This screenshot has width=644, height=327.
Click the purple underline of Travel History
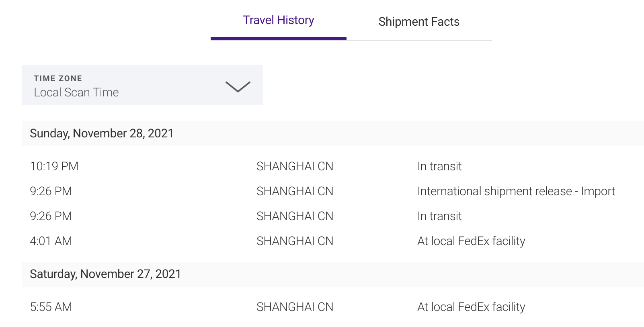278,39
